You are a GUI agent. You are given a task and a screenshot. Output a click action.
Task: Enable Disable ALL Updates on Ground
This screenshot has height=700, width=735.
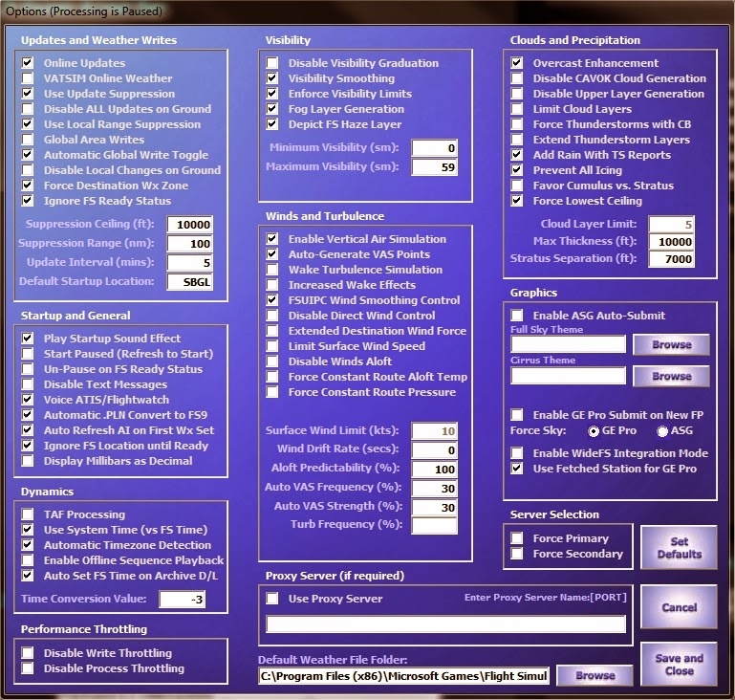point(28,109)
